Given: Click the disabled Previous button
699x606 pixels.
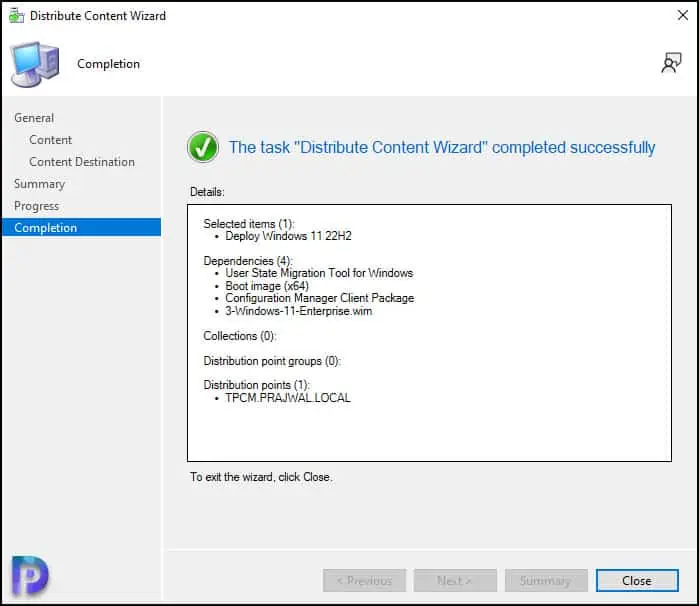Looking at the screenshot, I should click(364, 580).
